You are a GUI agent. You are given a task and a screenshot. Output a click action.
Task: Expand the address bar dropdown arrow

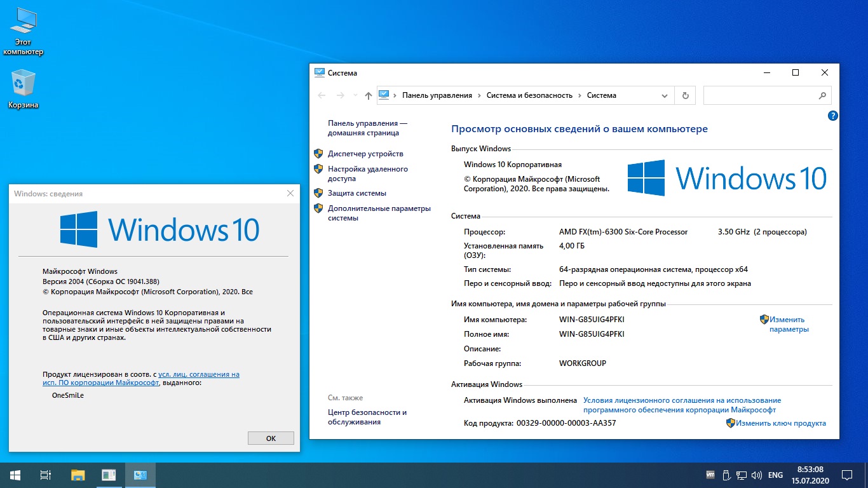point(666,95)
